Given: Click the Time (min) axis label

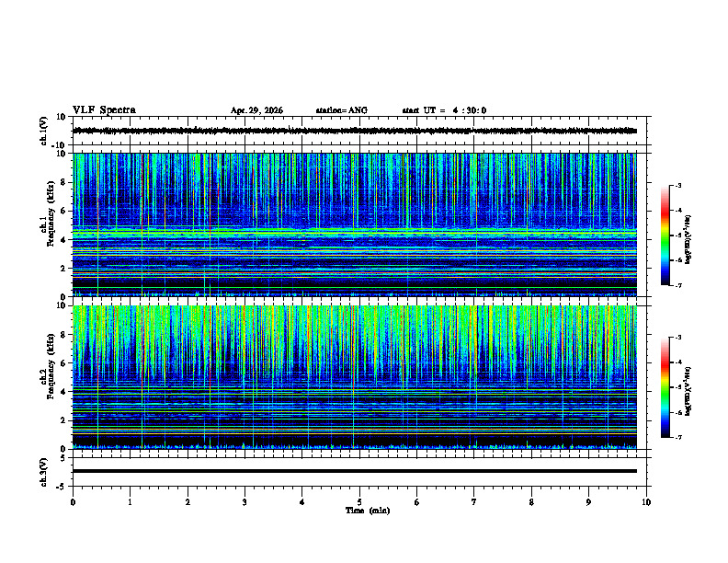Looking at the screenshot, I should (x=368, y=511).
